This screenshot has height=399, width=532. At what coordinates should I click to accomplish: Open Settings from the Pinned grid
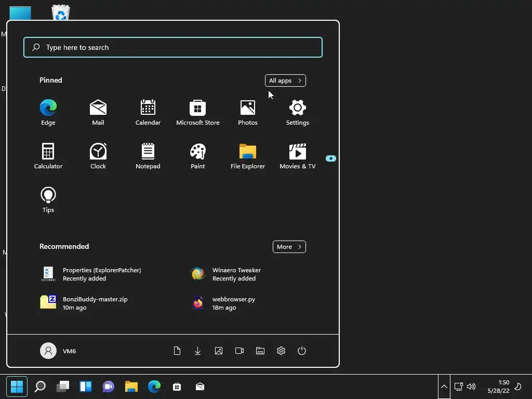(298, 113)
